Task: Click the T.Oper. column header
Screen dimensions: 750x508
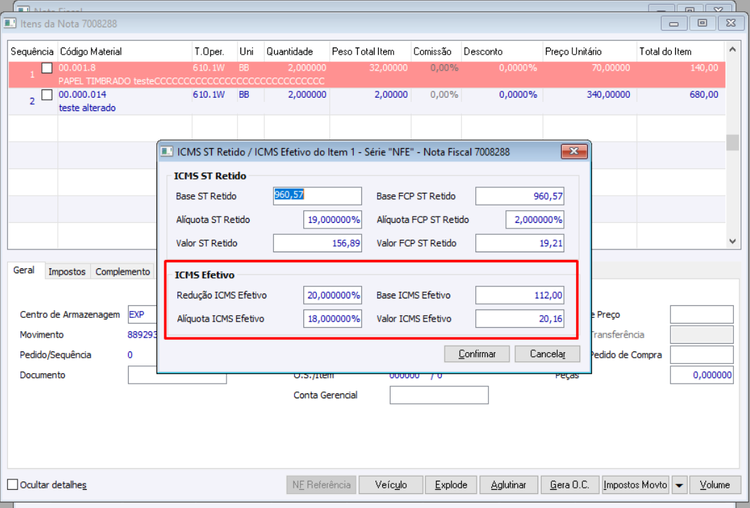Action: pyautogui.click(x=214, y=52)
